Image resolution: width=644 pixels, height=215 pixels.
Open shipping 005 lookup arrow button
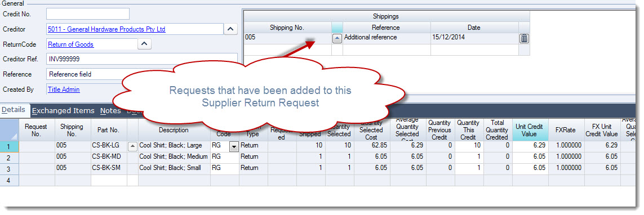click(337, 39)
